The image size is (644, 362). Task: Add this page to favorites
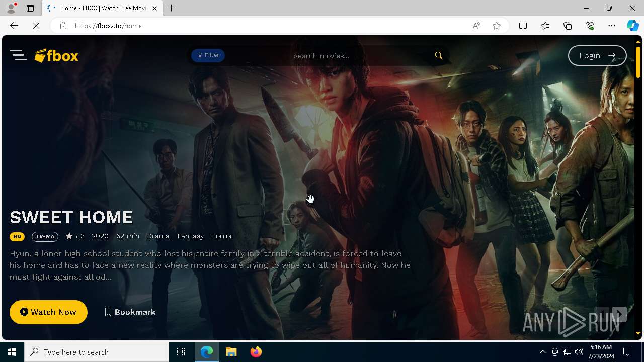497,26
